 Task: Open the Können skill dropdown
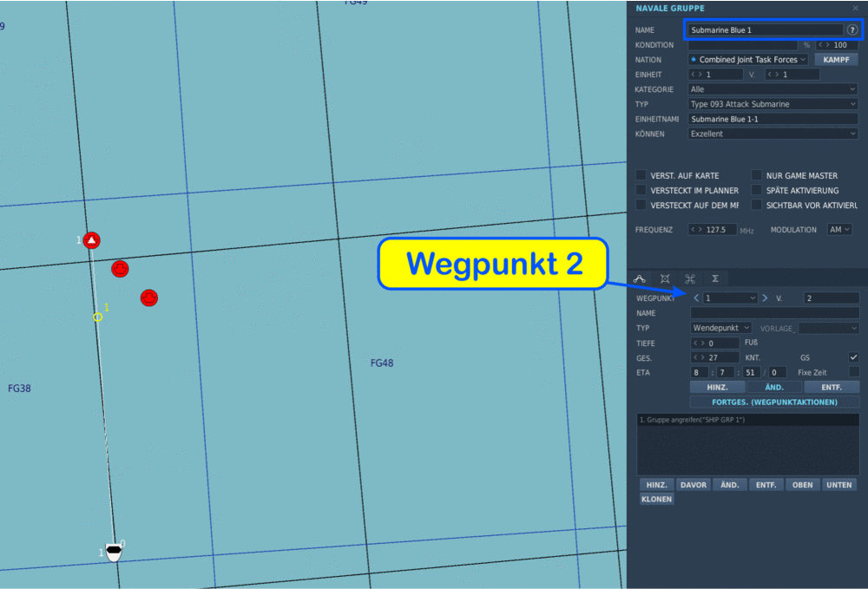click(x=773, y=134)
